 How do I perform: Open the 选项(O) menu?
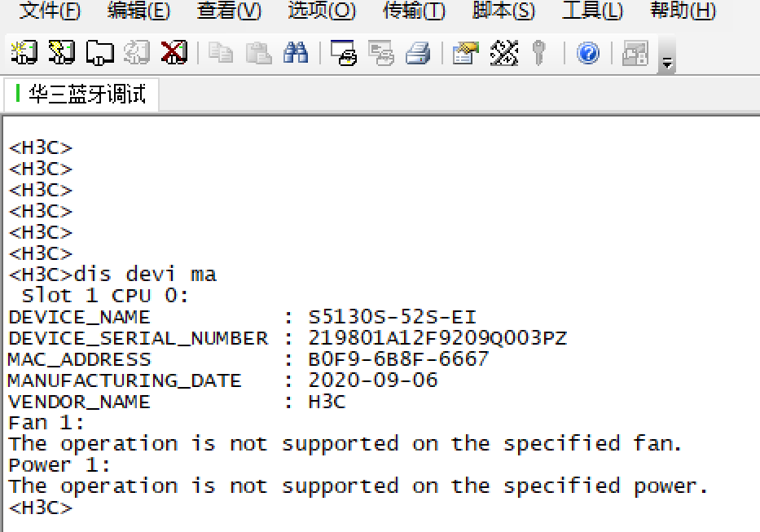[322, 11]
